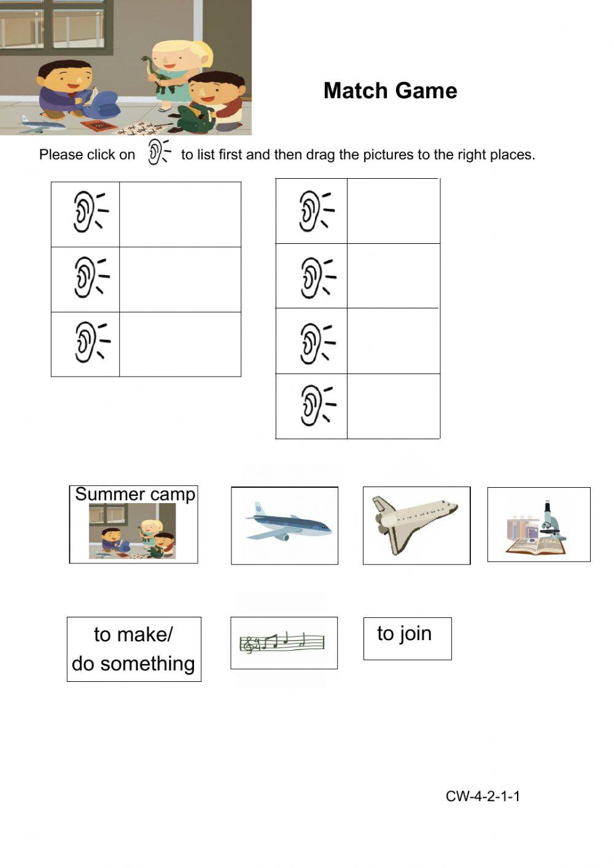Click the empty answer box in top right row
Image resolution: width=614 pixels, height=868 pixels.
click(393, 211)
